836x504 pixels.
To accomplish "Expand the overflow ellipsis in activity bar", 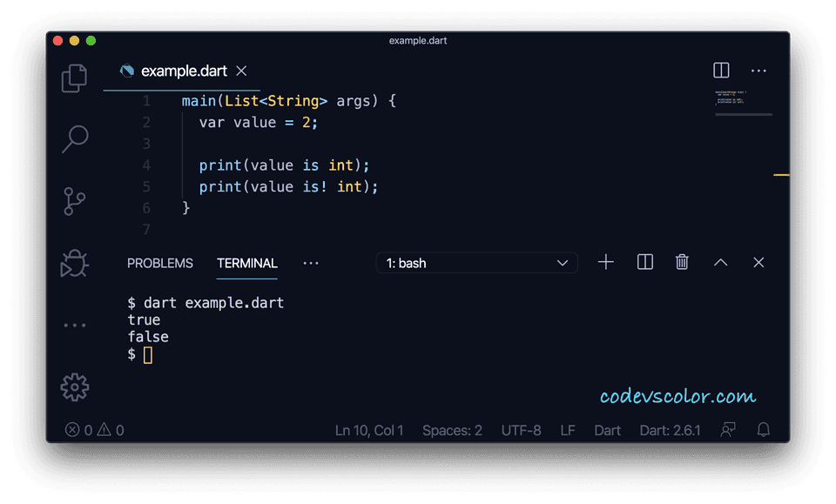I will tap(74, 324).
